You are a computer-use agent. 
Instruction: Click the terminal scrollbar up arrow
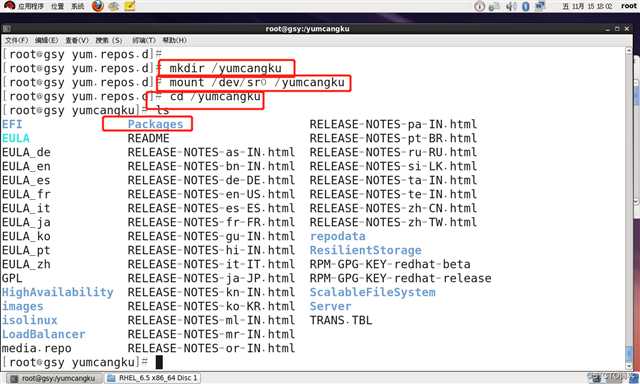tap(629, 51)
